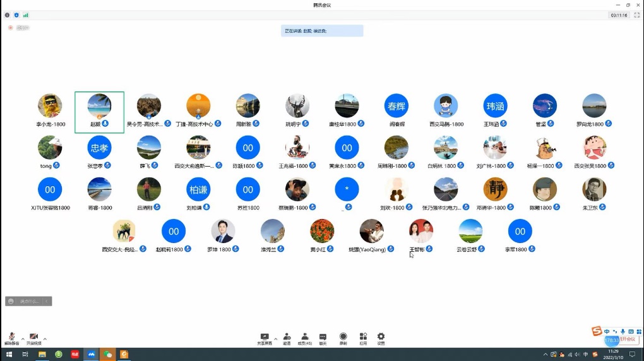Open the Members (45) panel
This screenshot has height=361, width=644.
tap(304, 338)
